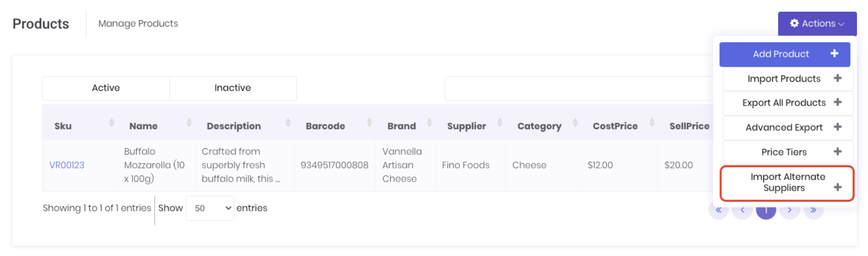Sort by Category column header
The width and height of the screenshot is (868, 256).
[539, 126]
